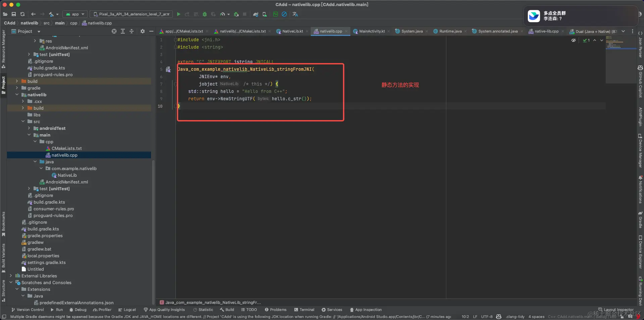Click the Profile app gauge icon
Image resolution: width=644 pixels, height=320 pixels.
[222, 14]
